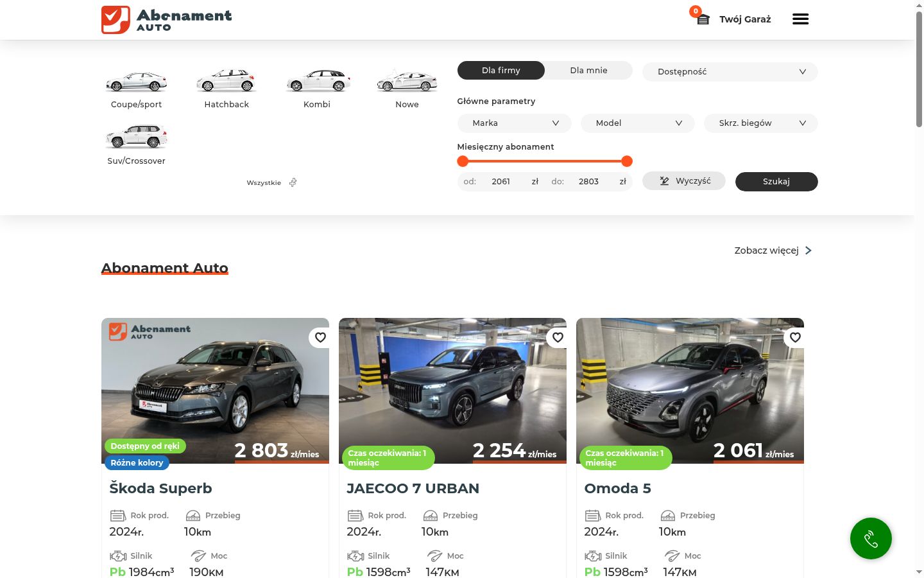Click the arrow next to Zobacz więcej

pyautogui.click(x=809, y=250)
